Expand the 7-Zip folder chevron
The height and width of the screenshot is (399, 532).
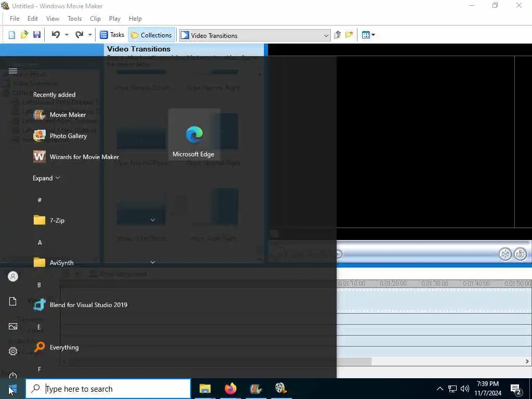tap(153, 220)
